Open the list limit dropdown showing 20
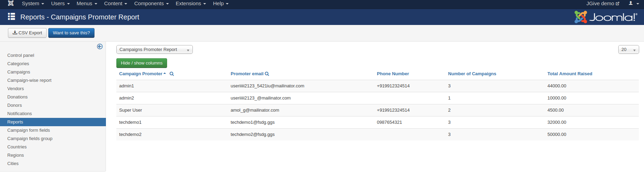This screenshot has width=644, height=190. [628, 50]
